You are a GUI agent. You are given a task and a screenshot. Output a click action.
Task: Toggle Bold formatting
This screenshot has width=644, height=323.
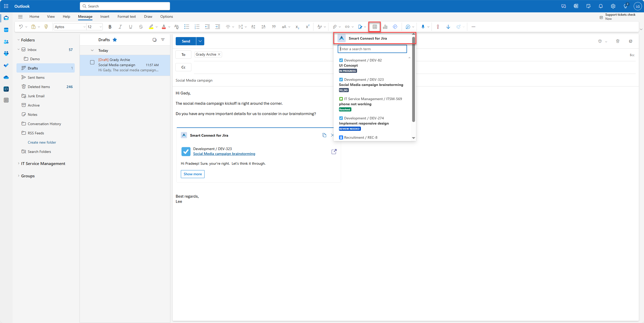point(110,27)
